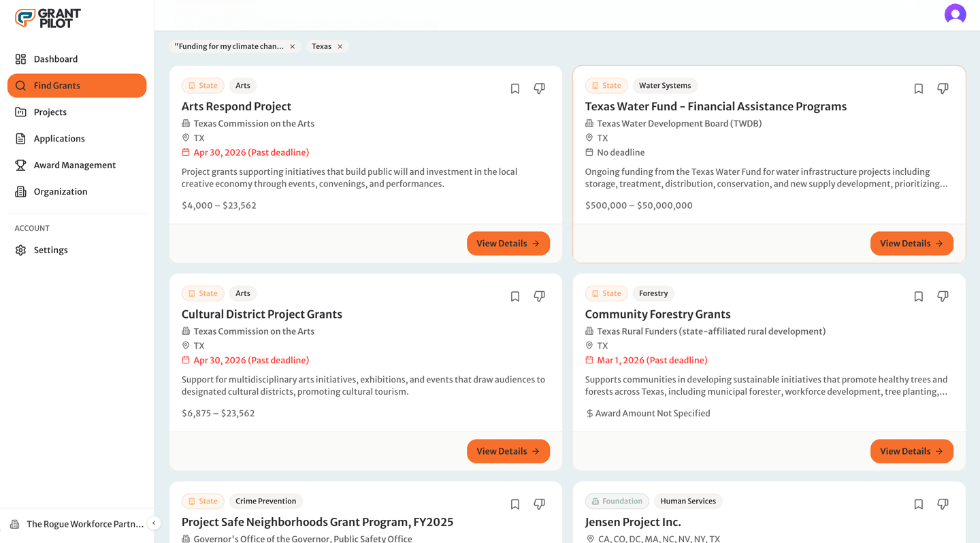This screenshot has height=543, width=980.
Task: Click '$6,875 – $23,562' amount
Action: coord(218,414)
